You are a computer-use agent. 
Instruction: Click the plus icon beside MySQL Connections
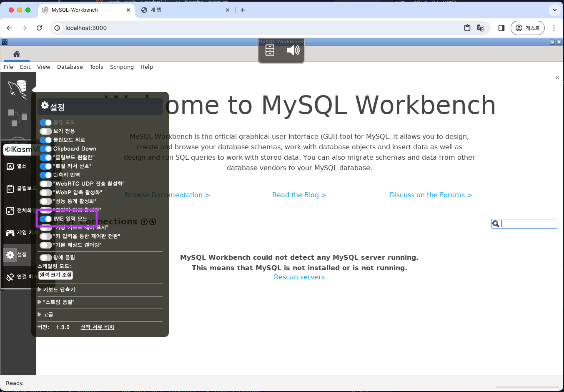(144, 222)
